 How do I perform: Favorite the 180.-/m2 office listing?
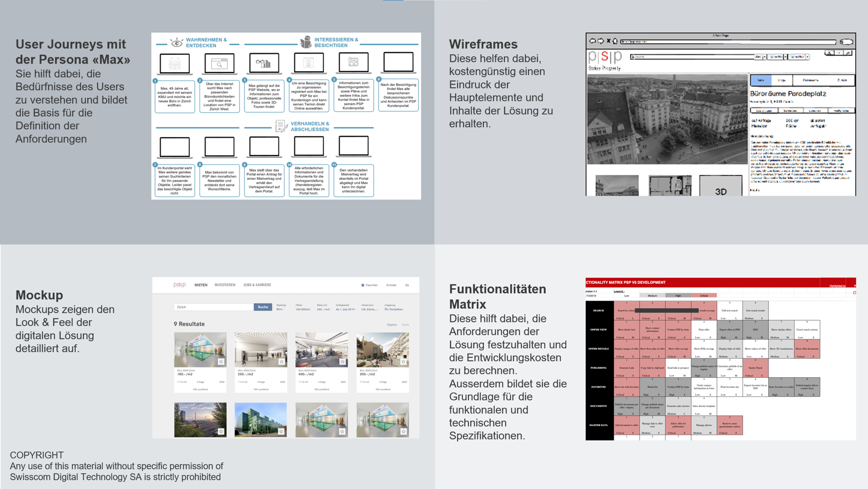pos(221,362)
